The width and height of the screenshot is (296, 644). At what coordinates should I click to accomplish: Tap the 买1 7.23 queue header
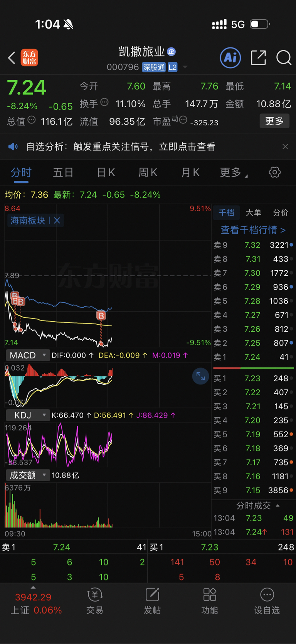coord(222,547)
